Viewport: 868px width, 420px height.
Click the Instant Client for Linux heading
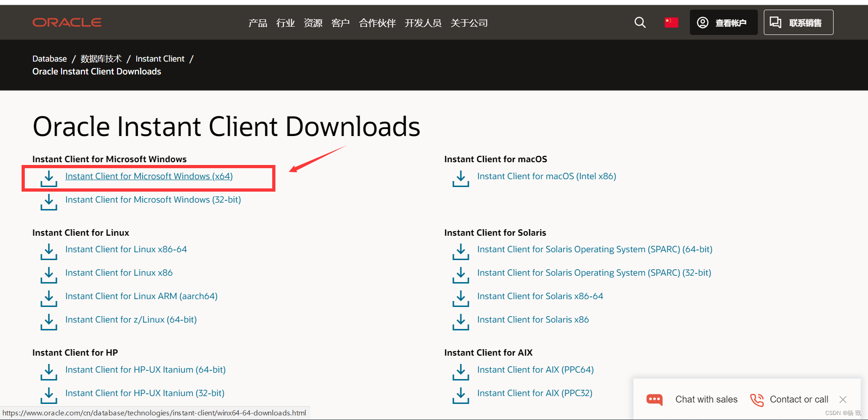(x=81, y=233)
